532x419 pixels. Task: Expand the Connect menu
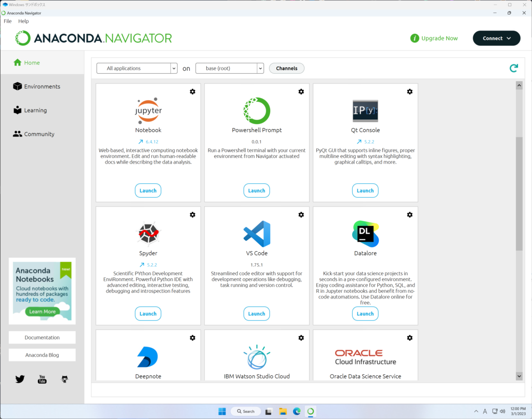pos(496,38)
